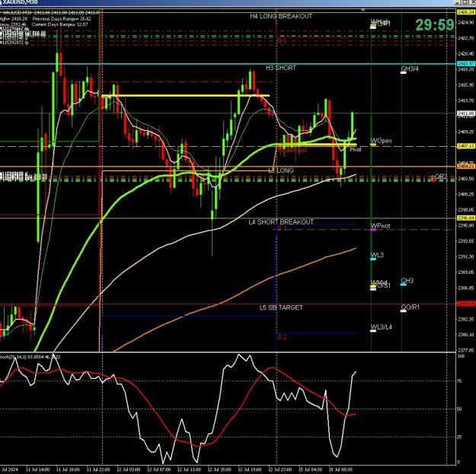This screenshot has width=476, height=474.
Task: Click the yellow 2407.11 price tag
Action: click(x=465, y=146)
